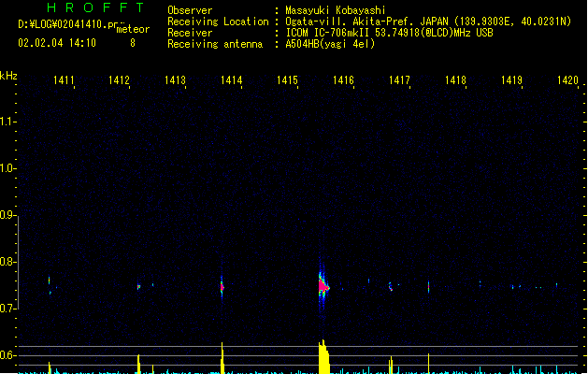The width and height of the screenshot is (588, 374).
Task: Click the 0.6 kHz frequency label
Action: tap(7, 355)
